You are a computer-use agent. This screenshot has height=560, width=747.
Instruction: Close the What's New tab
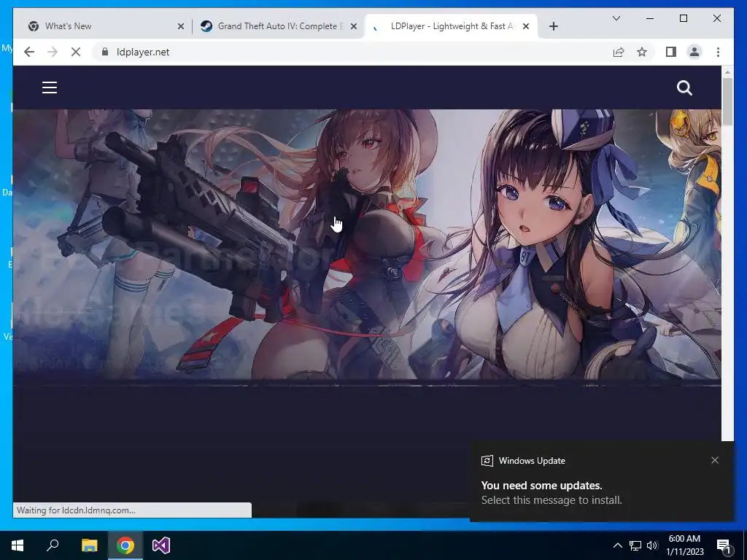tap(181, 26)
